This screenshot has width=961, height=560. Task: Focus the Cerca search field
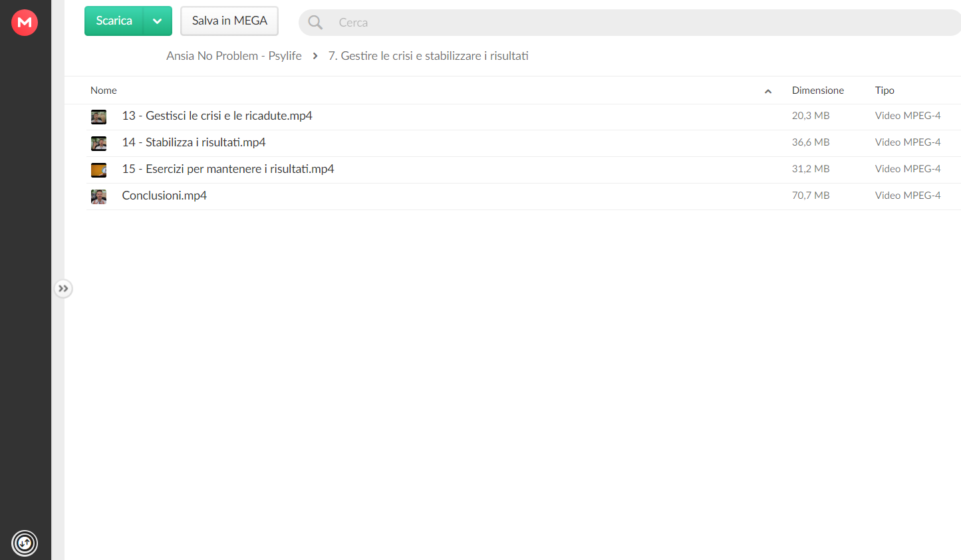(630, 23)
